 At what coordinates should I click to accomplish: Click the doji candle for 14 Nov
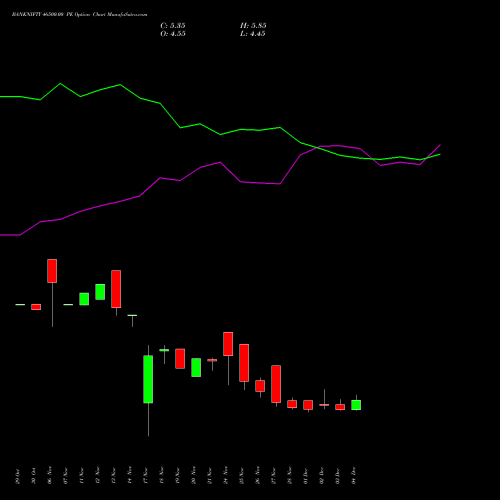pos(132,315)
